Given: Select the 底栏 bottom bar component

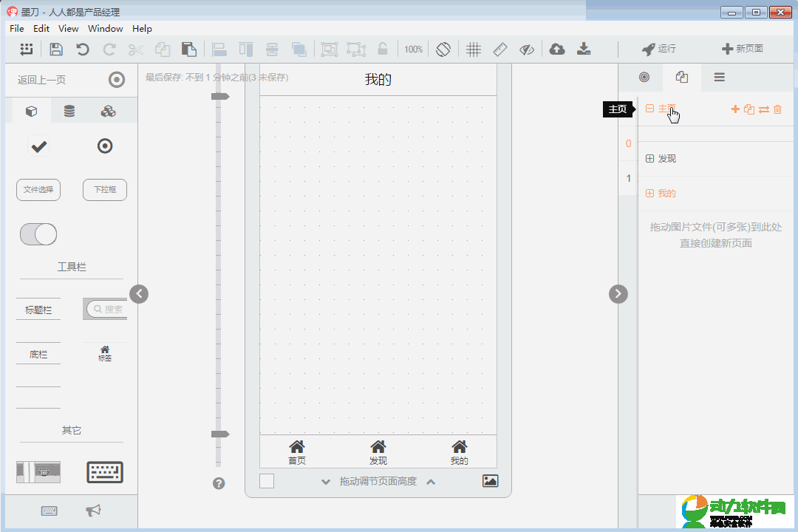Looking at the screenshot, I should tap(38, 354).
